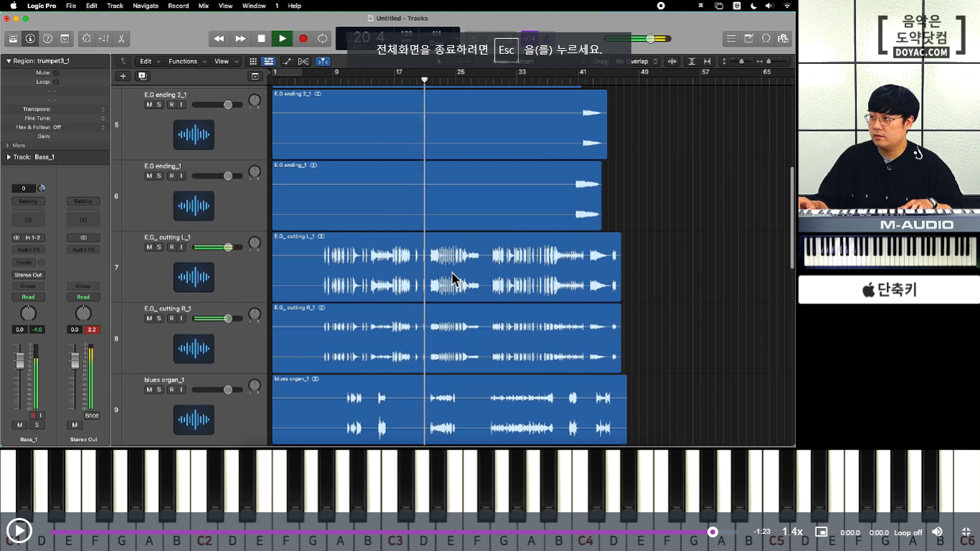Solo the E.G_ cutting L_1 track
The height and width of the screenshot is (551, 980).
point(159,247)
